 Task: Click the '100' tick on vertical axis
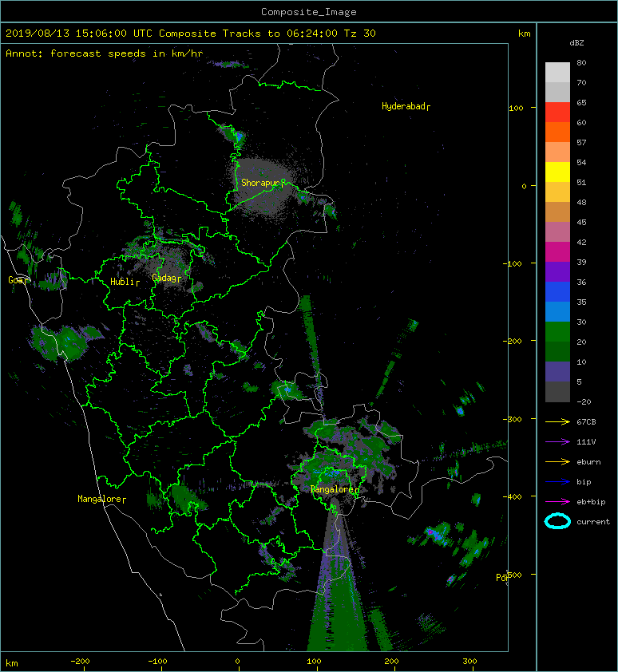[x=516, y=108]
